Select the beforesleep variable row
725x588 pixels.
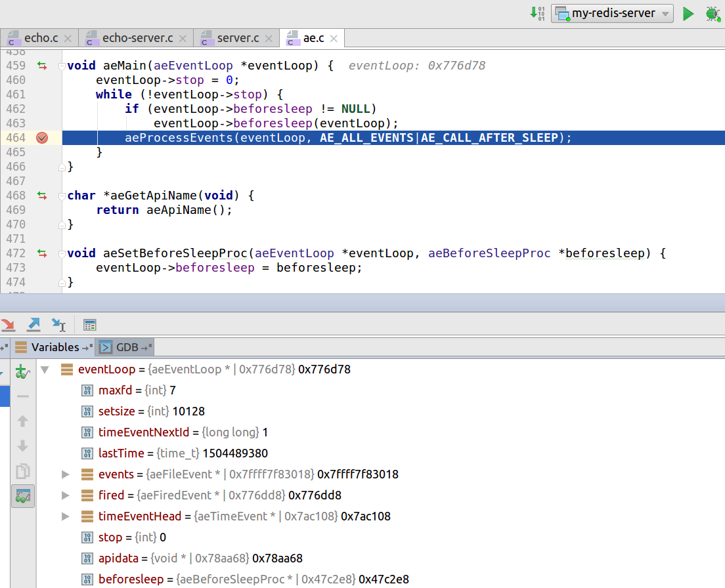tap(380, 579)
